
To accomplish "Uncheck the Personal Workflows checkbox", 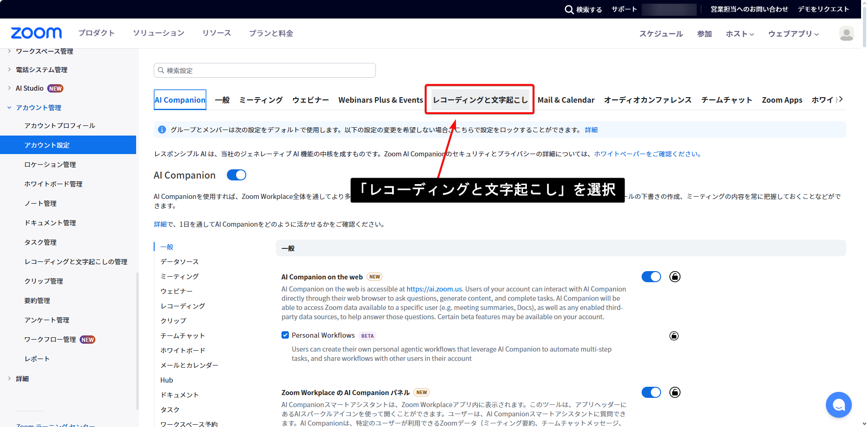I will coord(285,335).
